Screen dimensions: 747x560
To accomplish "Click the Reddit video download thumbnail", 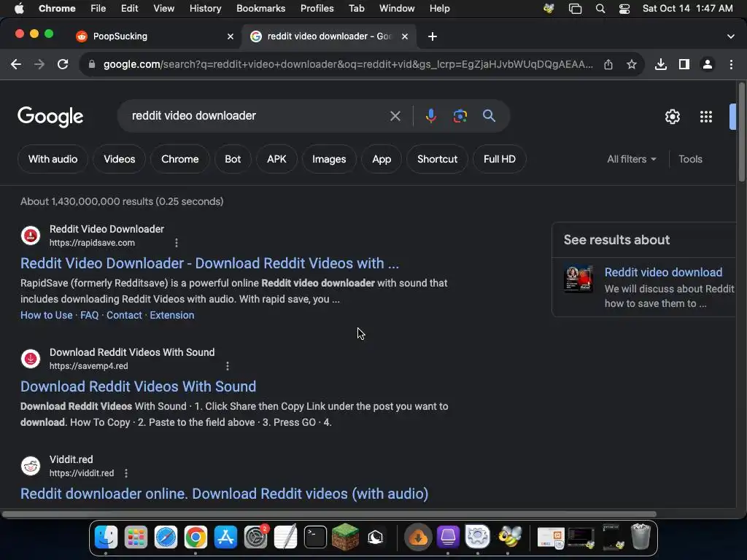I will tap(578, 278).
